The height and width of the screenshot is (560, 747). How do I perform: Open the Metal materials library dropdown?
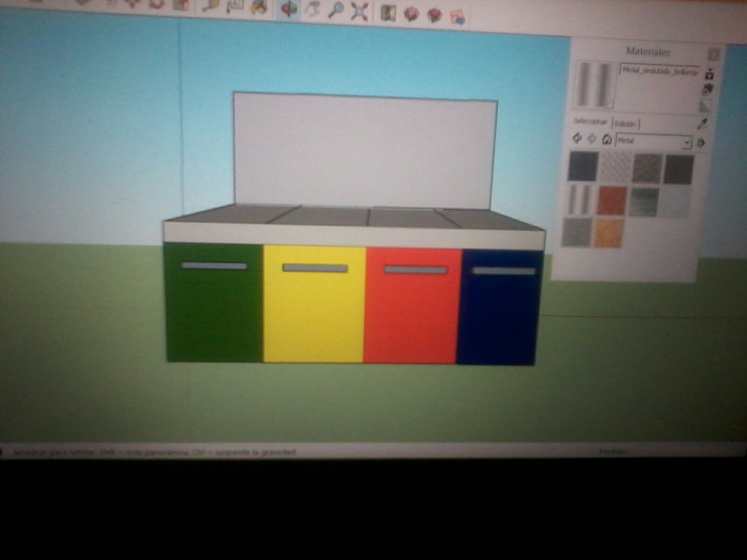pos(654,141)
